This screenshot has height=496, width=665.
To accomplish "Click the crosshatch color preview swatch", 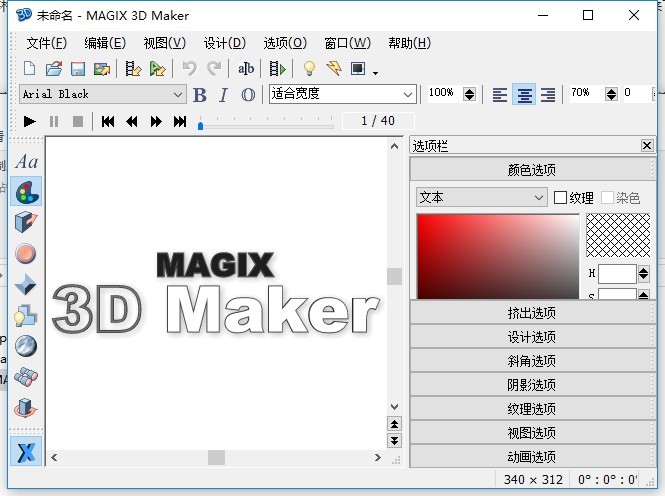I will [x=618, y=235].
